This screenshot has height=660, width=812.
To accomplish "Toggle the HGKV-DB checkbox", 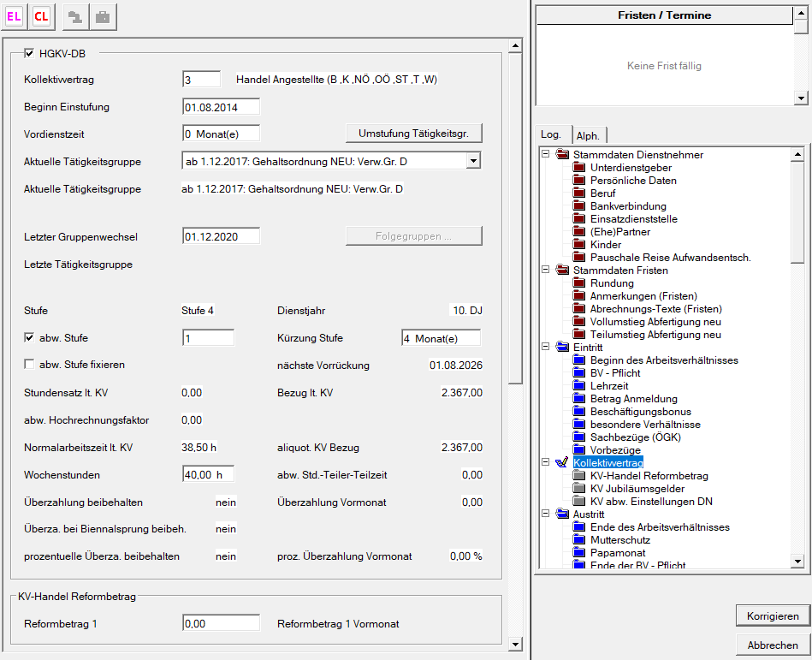I will [x=29, y=54].
